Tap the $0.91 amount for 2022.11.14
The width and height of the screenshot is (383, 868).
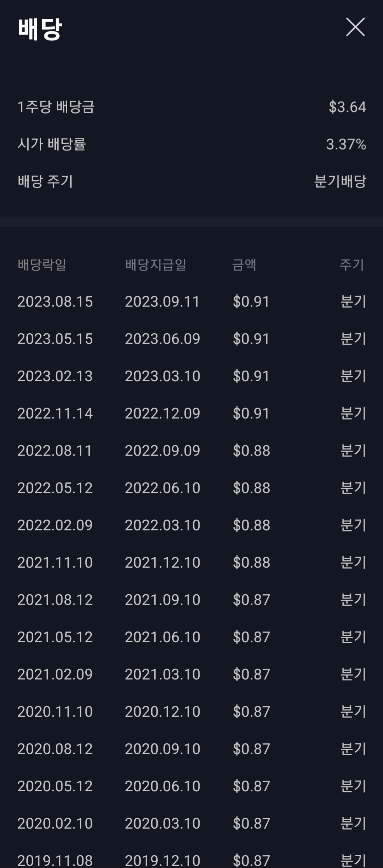coord(251,413)
